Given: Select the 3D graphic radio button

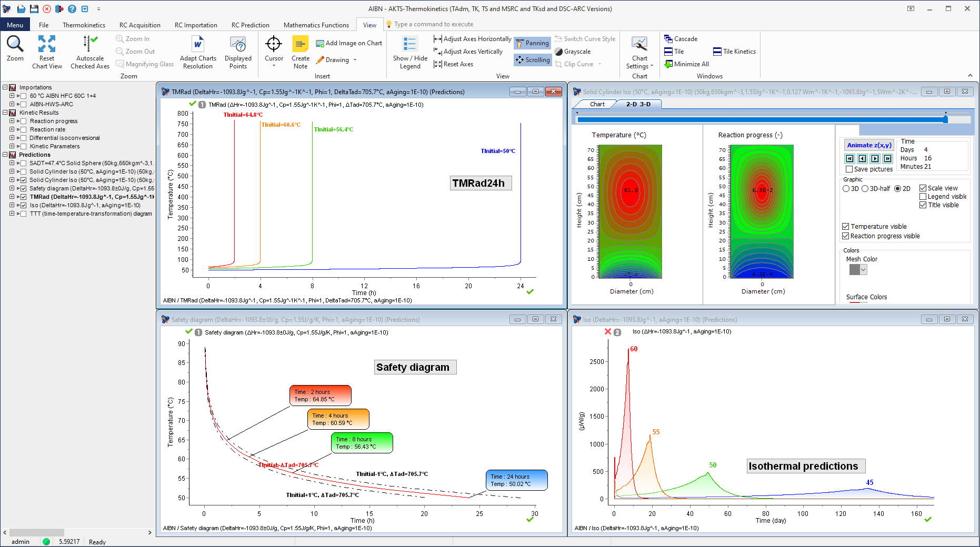Looking at the screenshot, I should point(846,189).
